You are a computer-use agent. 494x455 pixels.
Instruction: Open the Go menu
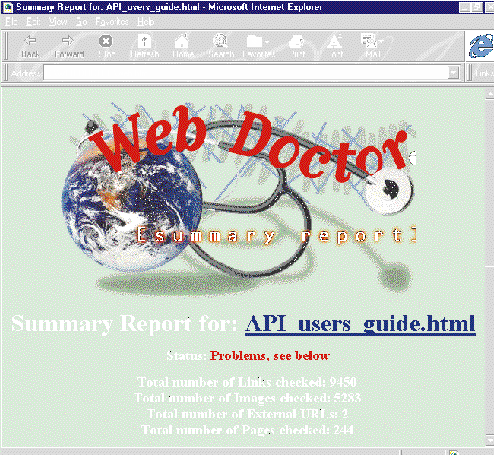82,22
